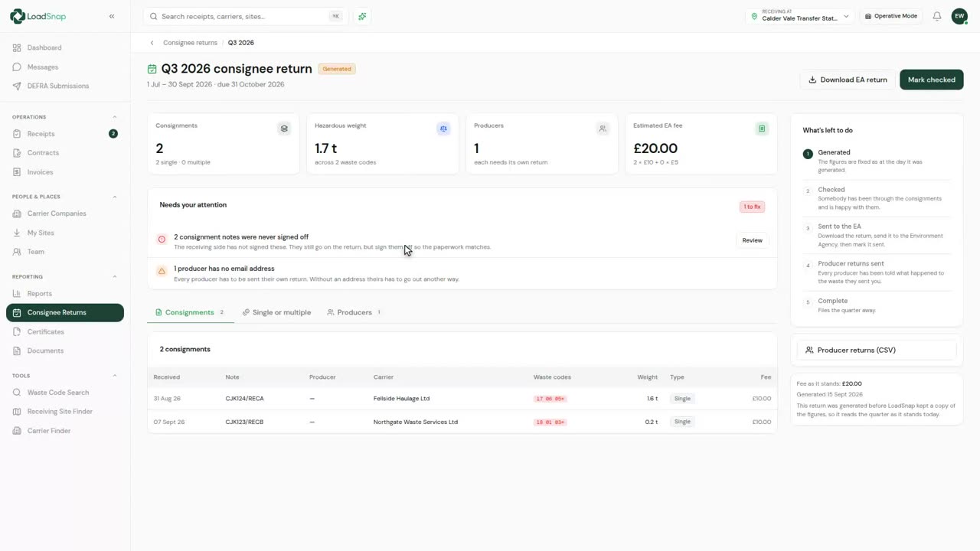Focus the search receipts, carriers, sites field

245,16
